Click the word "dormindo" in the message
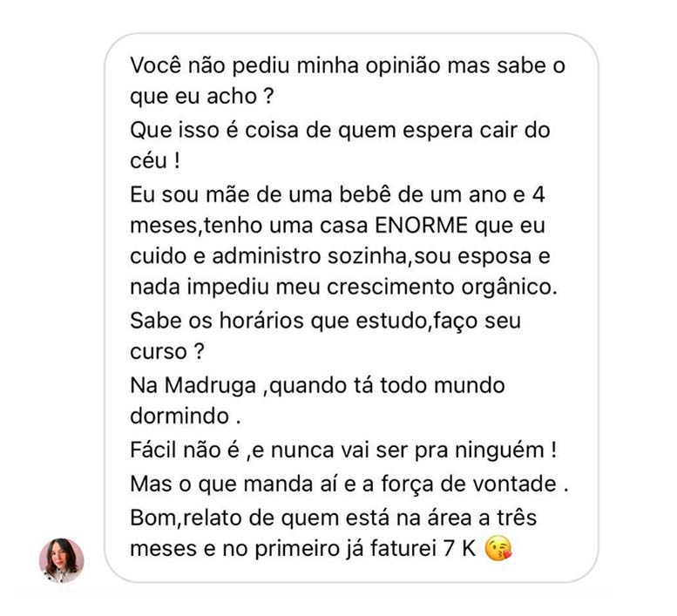 [x=176, y=416]
